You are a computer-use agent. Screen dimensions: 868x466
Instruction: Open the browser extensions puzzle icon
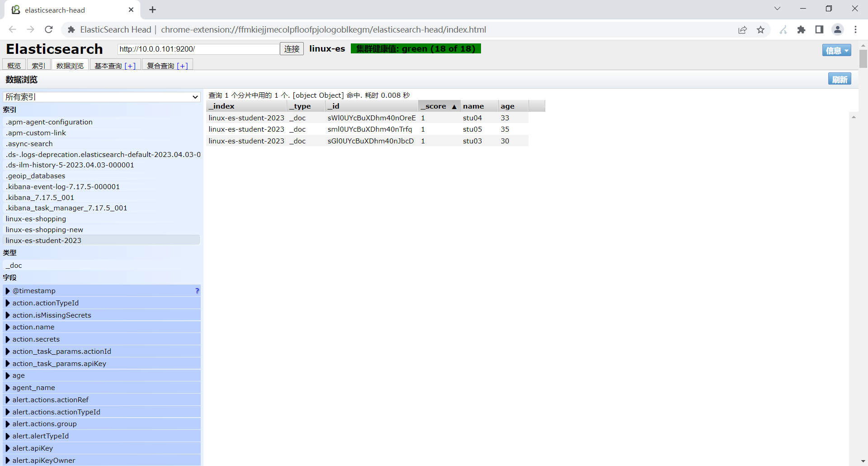[x=802, y=29]
